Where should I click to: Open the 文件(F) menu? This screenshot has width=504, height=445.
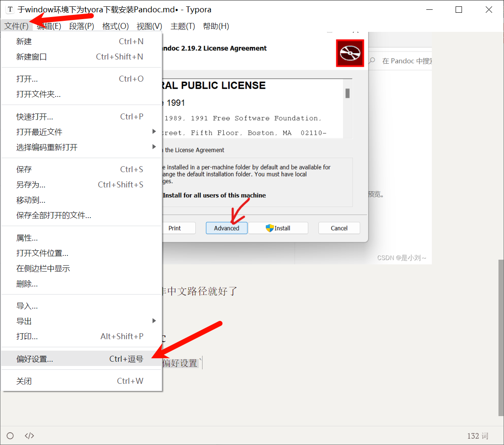pyautogui.click(x=17, y=26)
